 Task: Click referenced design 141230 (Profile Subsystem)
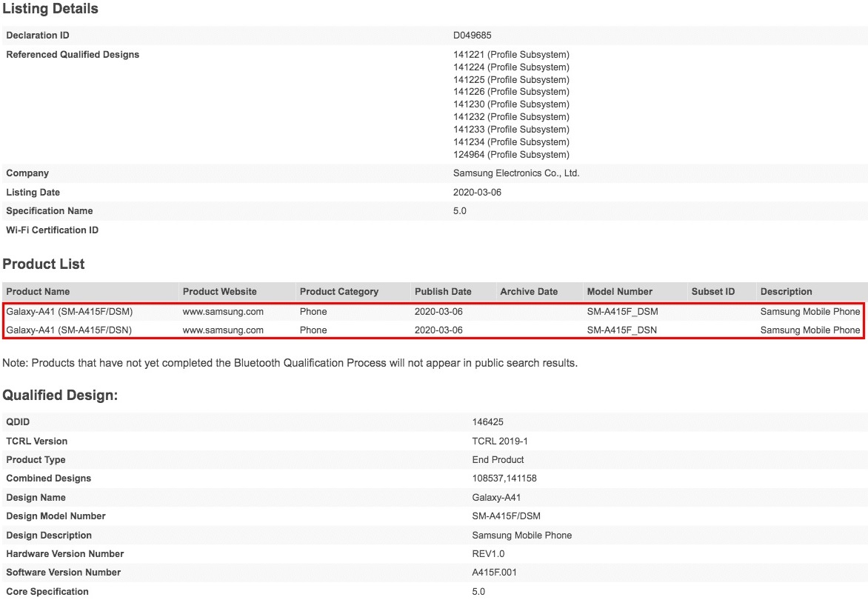click(x=511, y=104)
